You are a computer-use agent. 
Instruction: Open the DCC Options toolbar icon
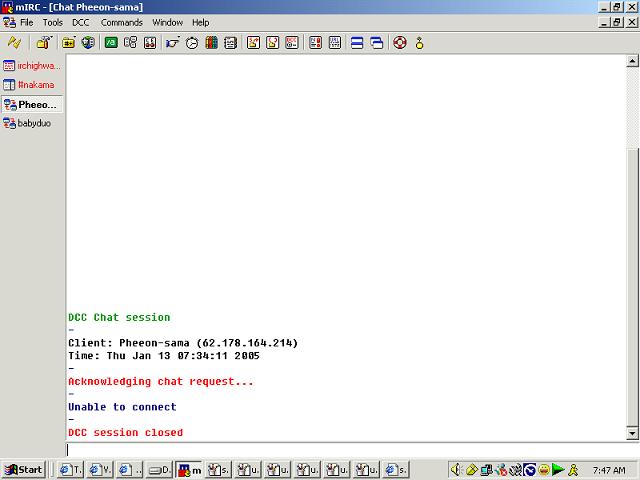click(x=292, y=42)
